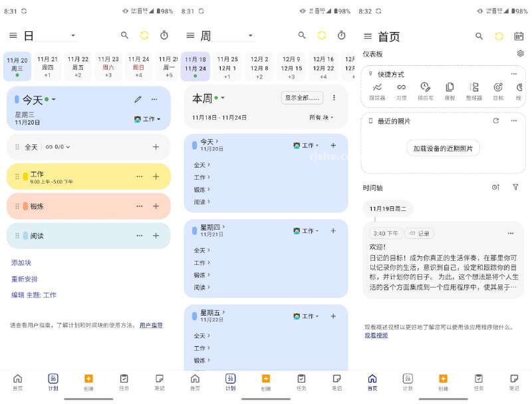Click the yellow sync icon in week view

pos(323,35)
